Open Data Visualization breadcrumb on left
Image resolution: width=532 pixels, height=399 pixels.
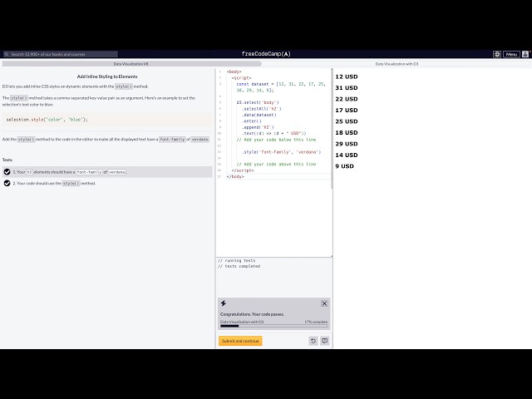131,64
